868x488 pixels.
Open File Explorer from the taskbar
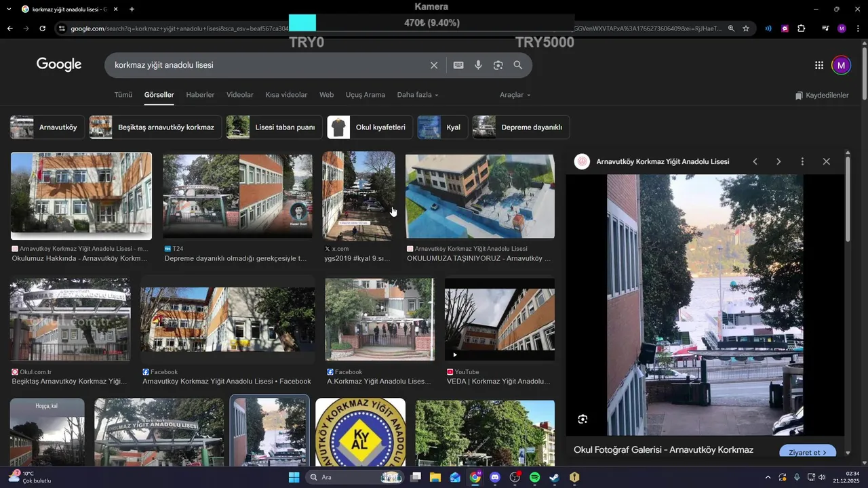click(435, 477)
